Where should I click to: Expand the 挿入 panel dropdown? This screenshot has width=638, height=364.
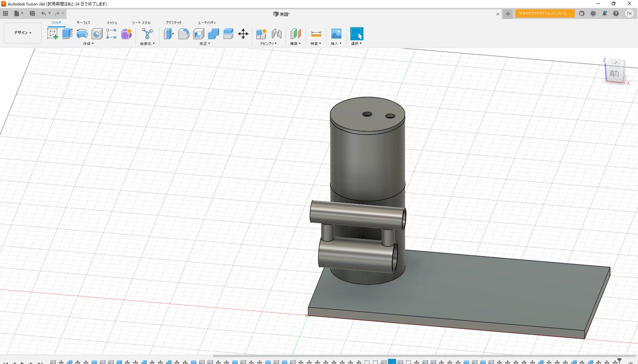[x=336, y=44]
